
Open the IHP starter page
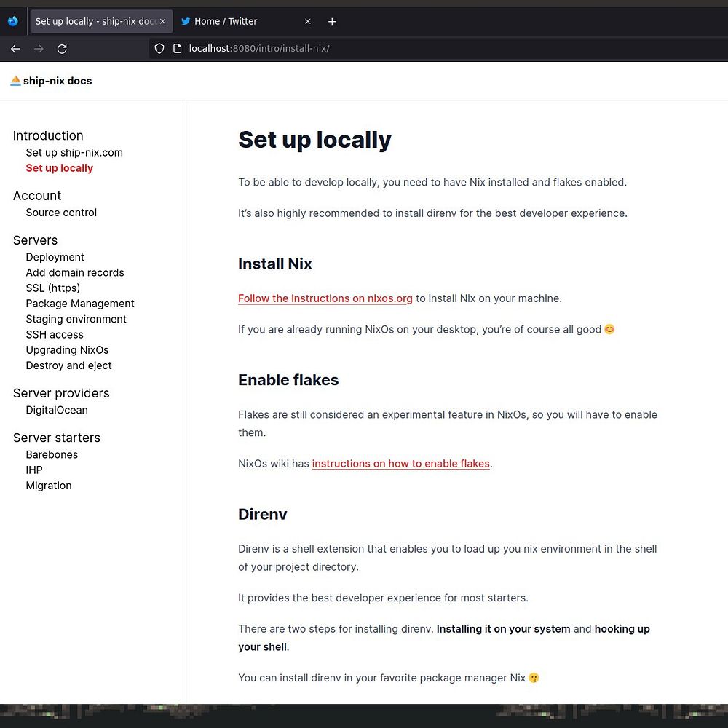34,470
